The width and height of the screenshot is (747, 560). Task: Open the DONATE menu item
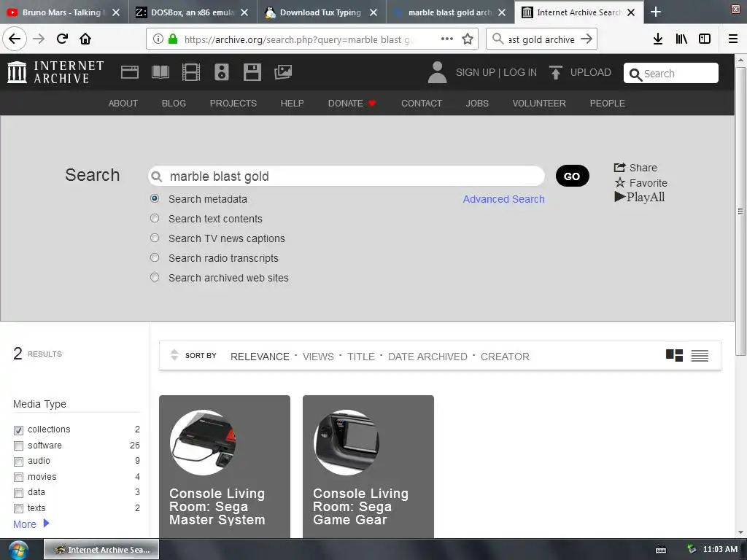(352, 104)
